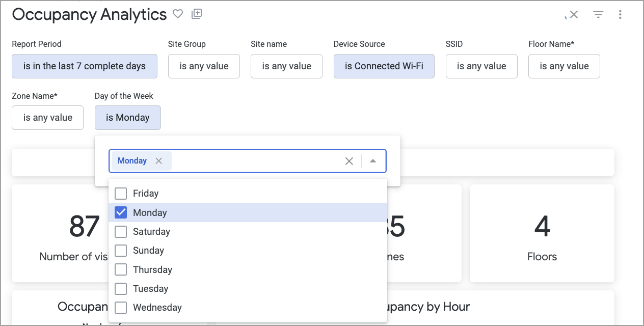Click inside the day search field

[x=255, y=161]
